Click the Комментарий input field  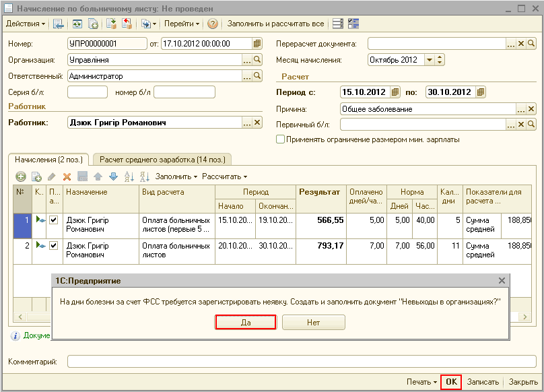pyautogui.click(x=302, y=362)
